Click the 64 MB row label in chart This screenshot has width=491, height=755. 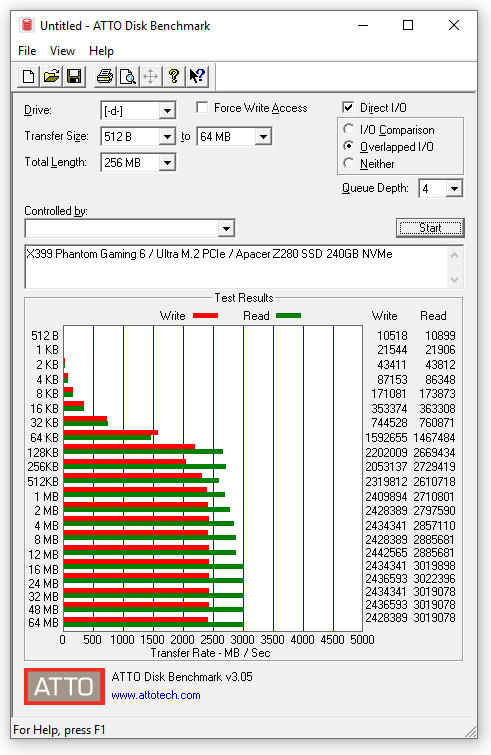click(x=43, y=623)
